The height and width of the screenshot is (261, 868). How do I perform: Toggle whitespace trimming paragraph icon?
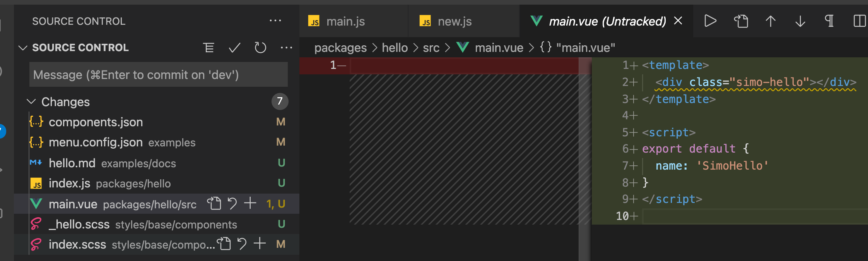tap(829, 21)
